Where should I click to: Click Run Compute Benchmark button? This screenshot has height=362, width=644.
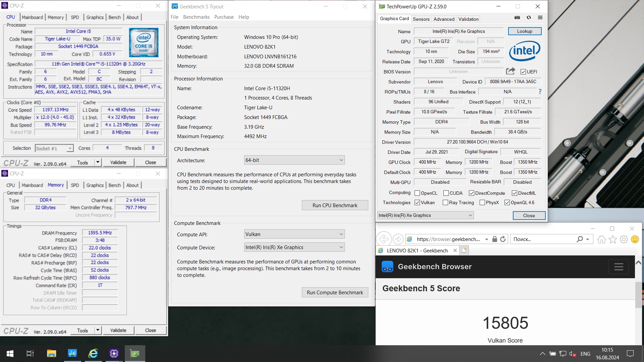(335, 292)
